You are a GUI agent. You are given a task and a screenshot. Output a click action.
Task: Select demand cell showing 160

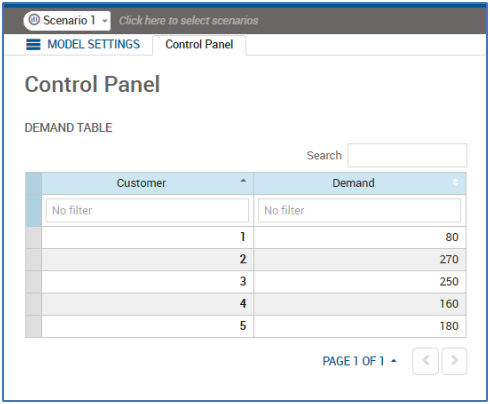click(360, 304)
